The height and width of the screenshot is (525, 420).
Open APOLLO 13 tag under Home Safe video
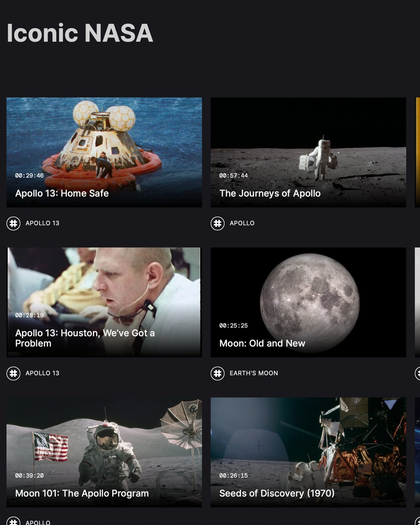[x=42, y=223]
